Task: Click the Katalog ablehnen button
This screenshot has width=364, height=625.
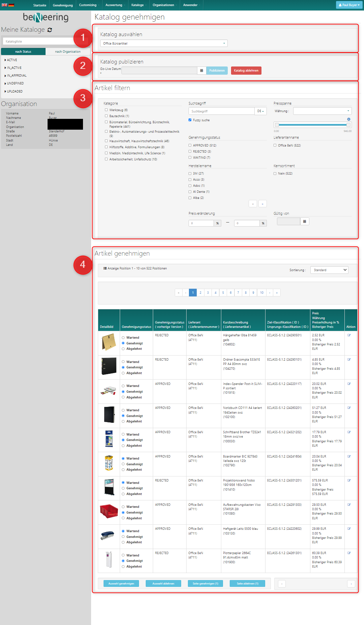Action: 246,71
